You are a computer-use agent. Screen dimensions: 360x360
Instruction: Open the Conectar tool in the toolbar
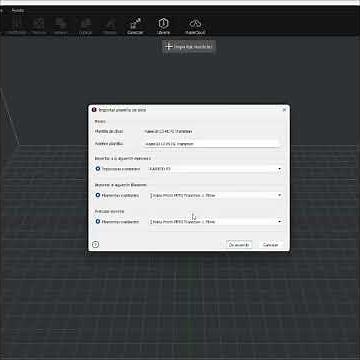(x=135, y=26)
